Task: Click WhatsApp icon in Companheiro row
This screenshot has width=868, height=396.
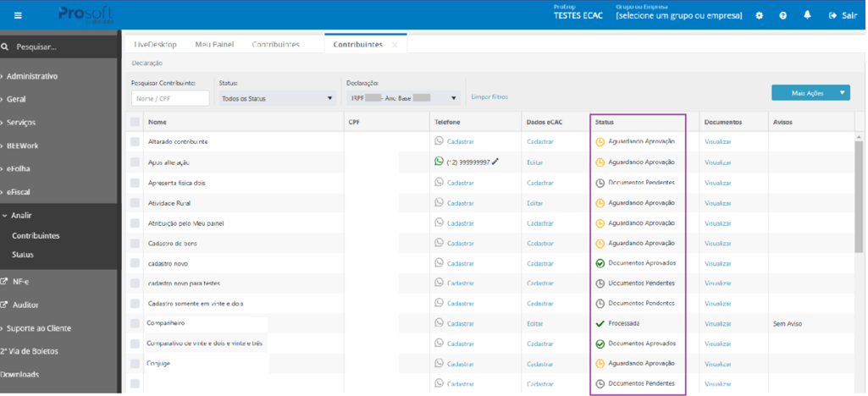Action: click(x=439, y=322)
